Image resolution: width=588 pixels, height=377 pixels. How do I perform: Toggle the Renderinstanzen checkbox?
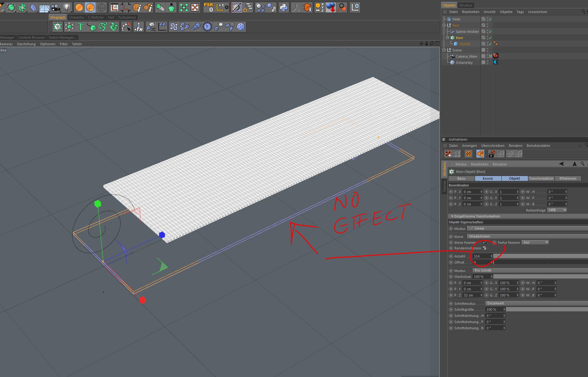click(x=485, y=248)
